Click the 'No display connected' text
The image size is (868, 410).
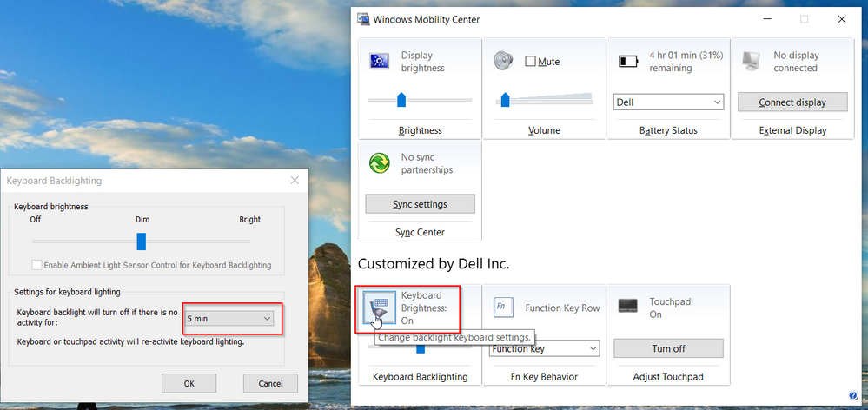(x=796, y=62)
